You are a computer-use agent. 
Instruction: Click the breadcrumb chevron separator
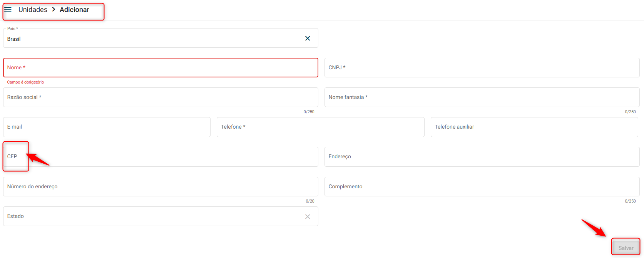pyautogui.click(x=54, y=10)
